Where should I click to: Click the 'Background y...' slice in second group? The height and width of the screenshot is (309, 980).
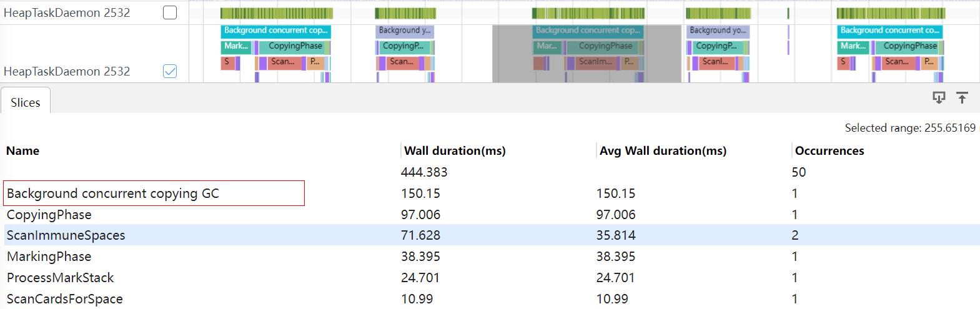coord(404,31)
